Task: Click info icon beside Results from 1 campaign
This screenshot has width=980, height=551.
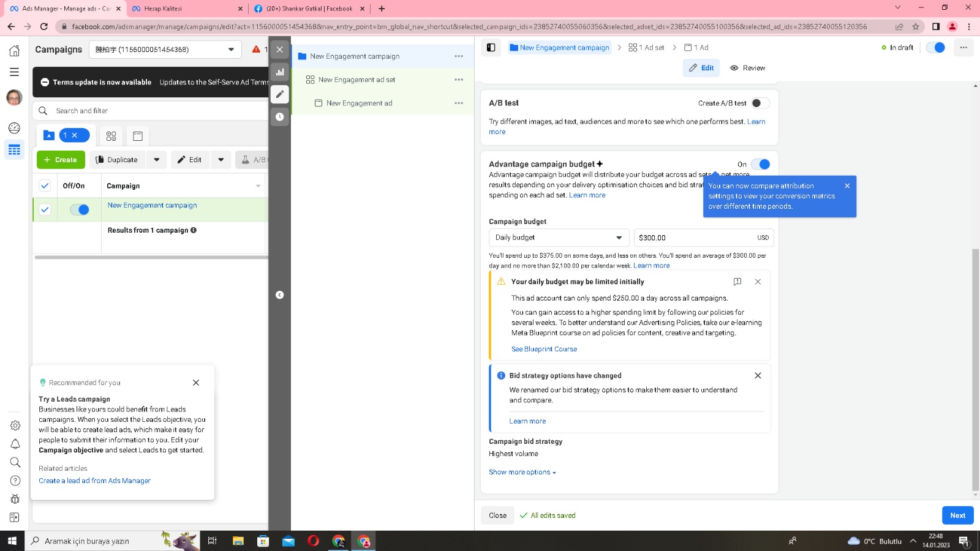Action: coord(194,230)
